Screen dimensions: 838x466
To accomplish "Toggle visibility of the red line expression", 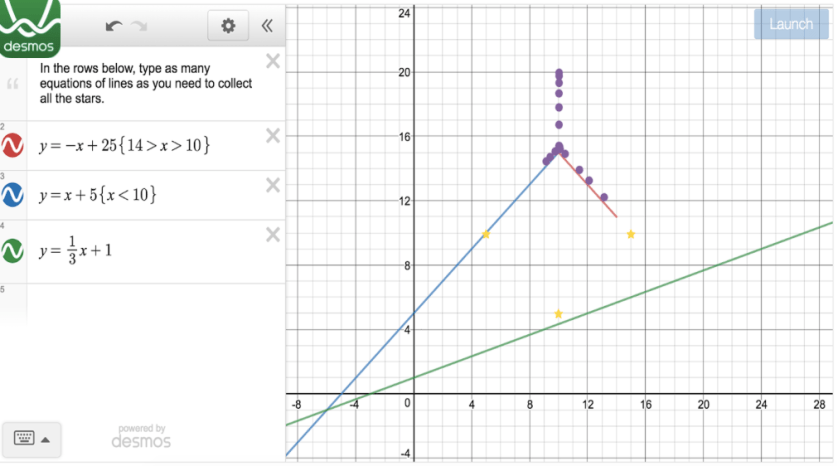I will pyautogui.click(x=14, y=146).
